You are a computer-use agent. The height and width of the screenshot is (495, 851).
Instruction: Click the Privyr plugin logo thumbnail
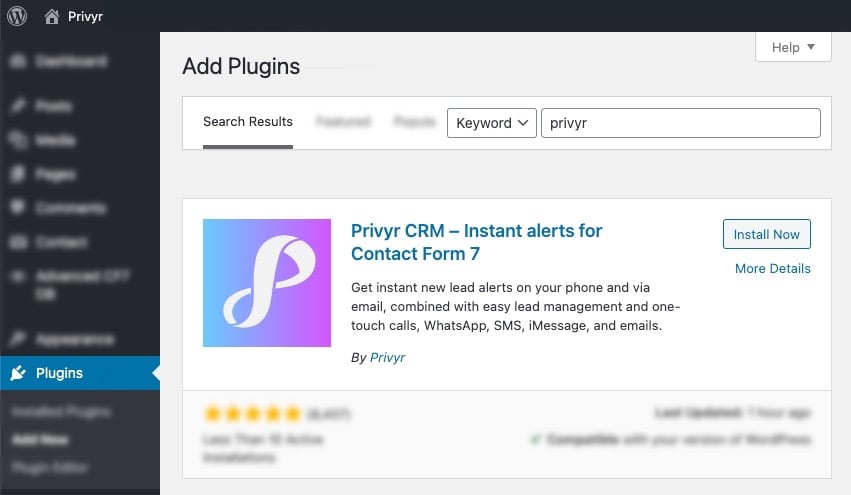267,283
